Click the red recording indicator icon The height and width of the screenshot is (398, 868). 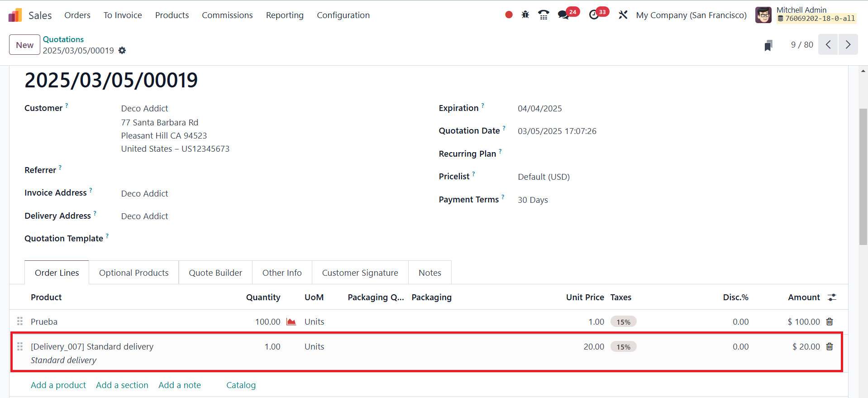509,15
